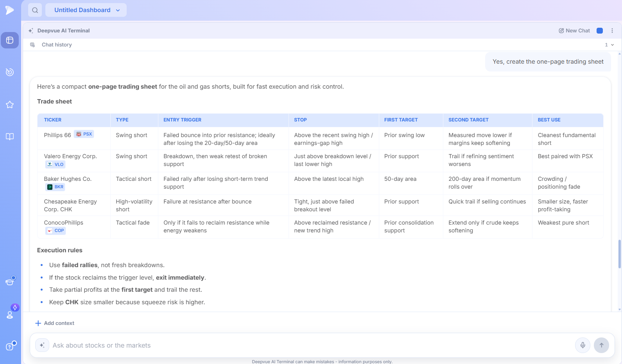Click the VLO ticker badge

(x=55, y=164)
